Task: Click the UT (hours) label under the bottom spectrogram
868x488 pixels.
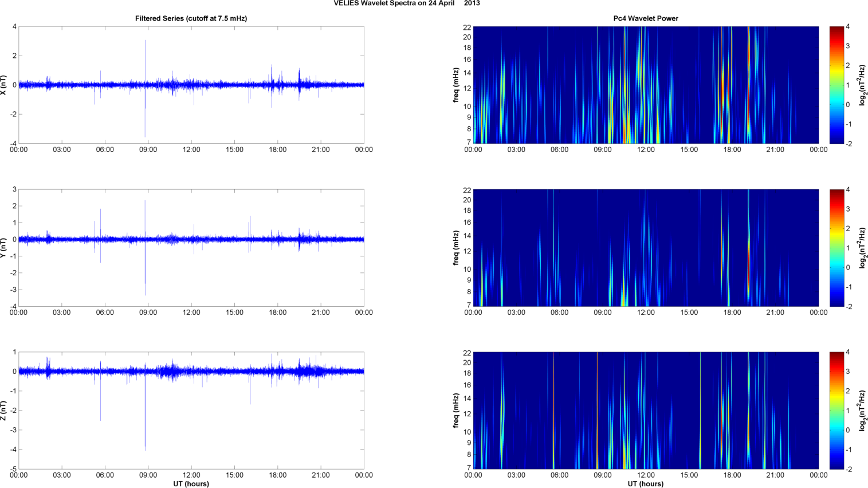Action: 646,484
